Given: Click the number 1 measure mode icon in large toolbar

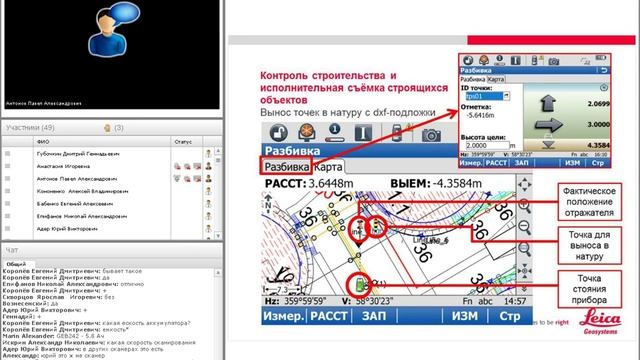Looking at the screenshot, I should pyautogui.click(x=335, y=133).
